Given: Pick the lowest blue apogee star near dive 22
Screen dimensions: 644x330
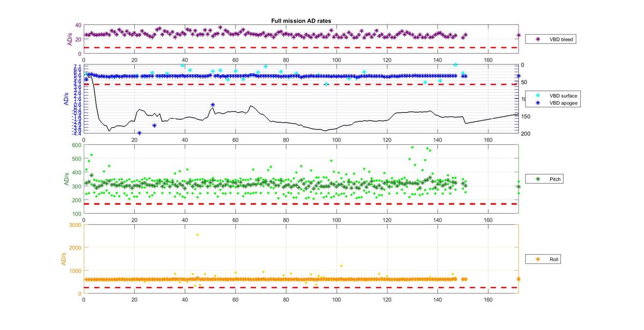Looking at the screenshot, I should coord(140,133).
